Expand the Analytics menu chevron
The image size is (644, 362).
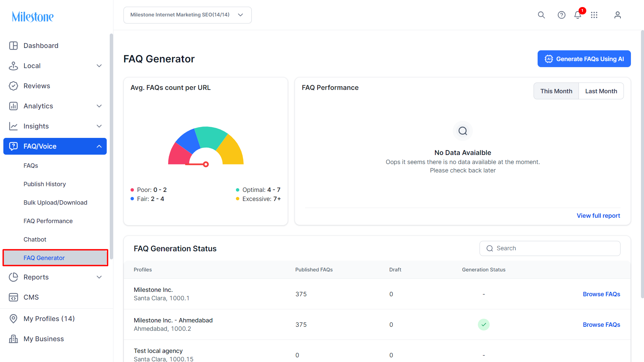coord(99,106)
